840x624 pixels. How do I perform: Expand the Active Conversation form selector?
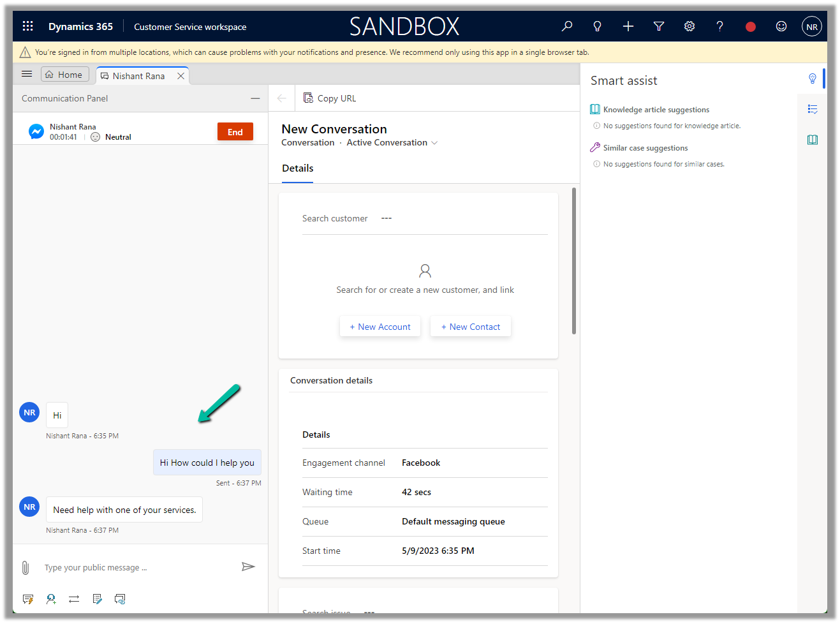(x=434, y=143)
